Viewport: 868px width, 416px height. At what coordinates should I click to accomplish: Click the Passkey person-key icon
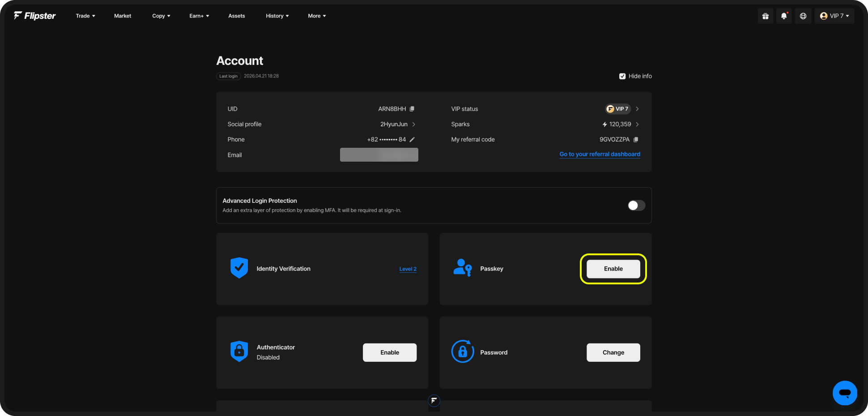(x=463, y=268)
